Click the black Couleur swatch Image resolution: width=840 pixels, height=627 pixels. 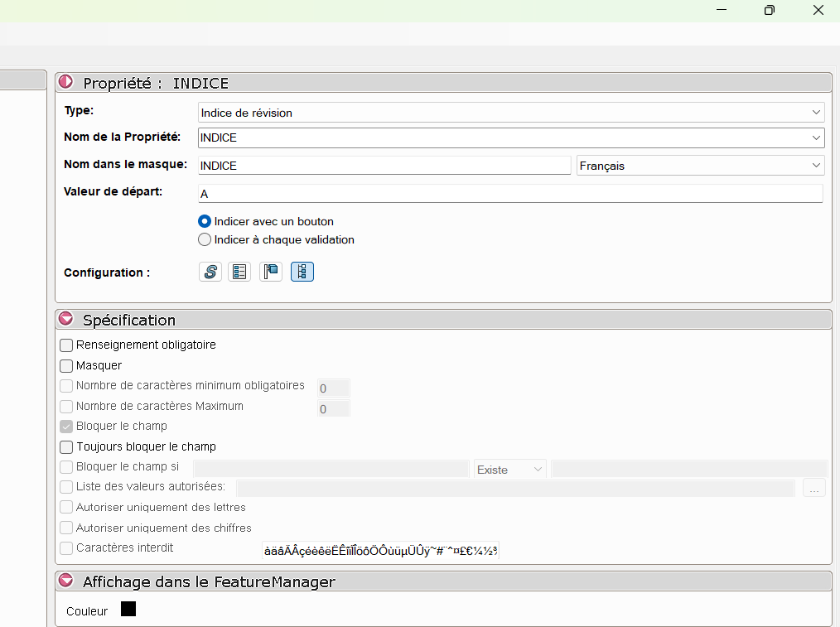(x=128, y=610)
